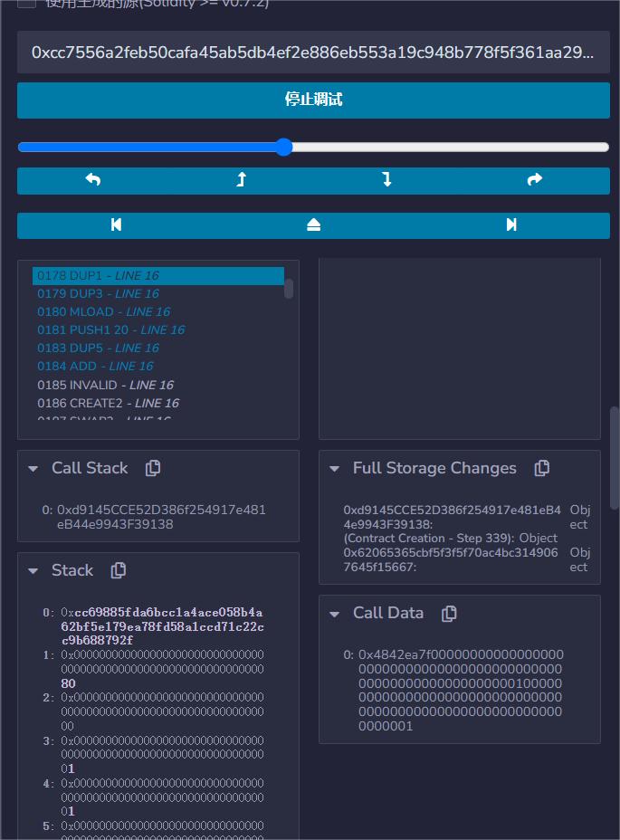Jump to the previous breakpoint

point(116,225)
